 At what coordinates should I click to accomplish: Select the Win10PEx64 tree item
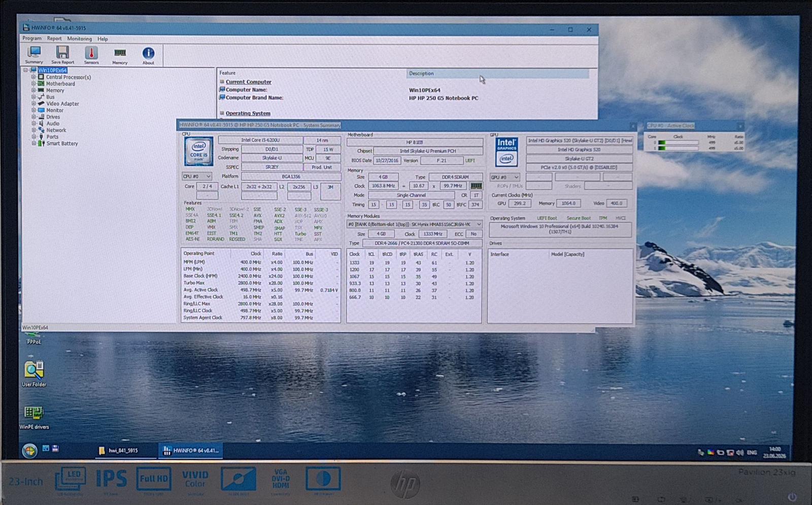click(x=52, y=70)
